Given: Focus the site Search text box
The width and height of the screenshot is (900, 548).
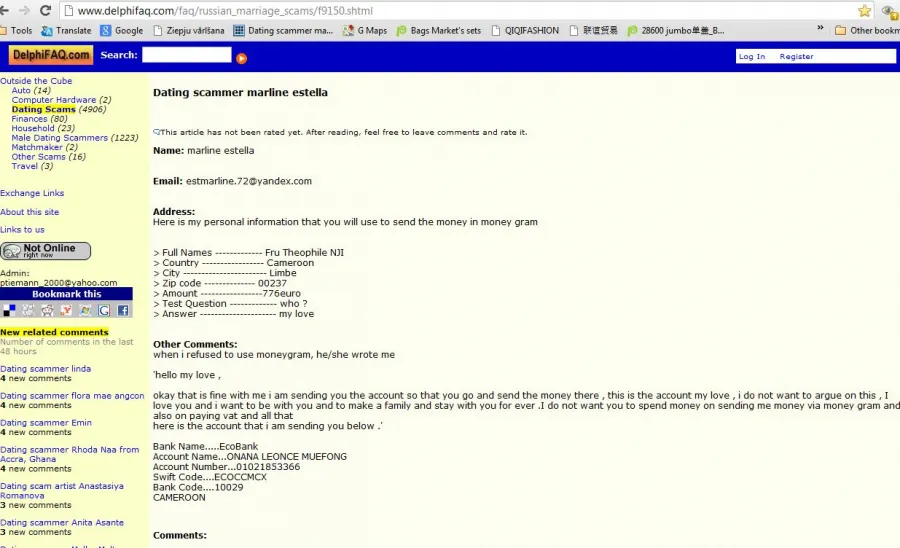Looking at the screenshot, I should tap(187, 55).
